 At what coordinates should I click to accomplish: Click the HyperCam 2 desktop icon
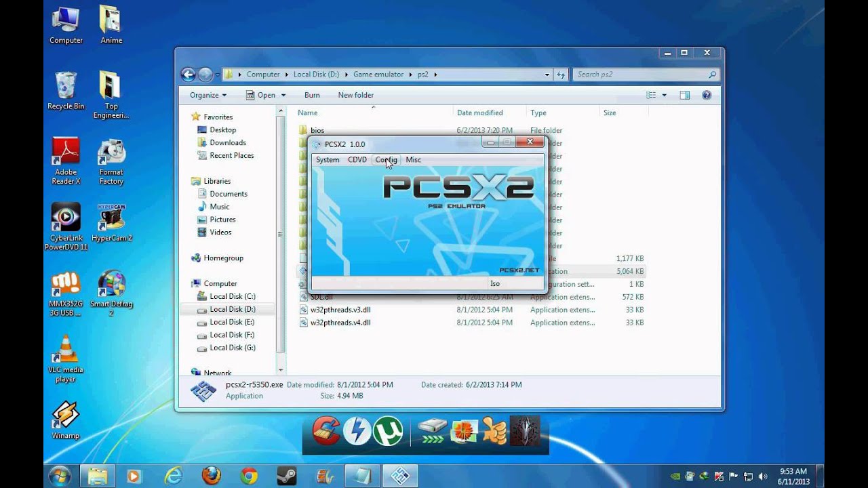111,224
